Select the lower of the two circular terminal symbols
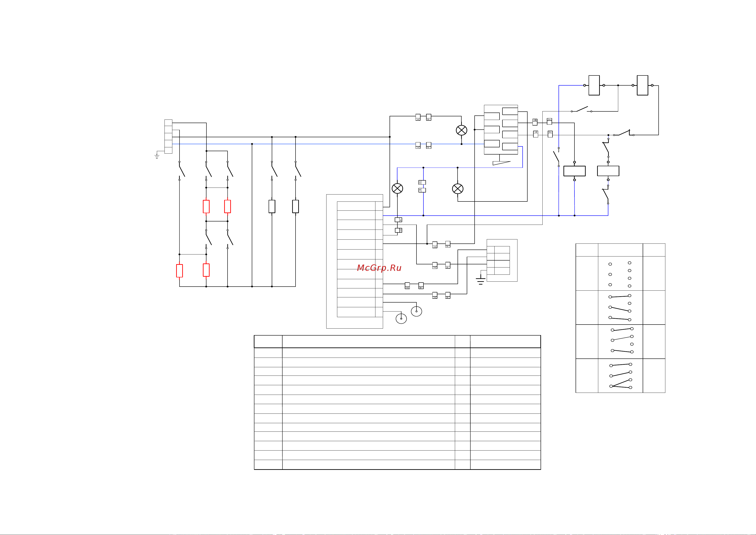Screen dimensions: 756x535 [401, 318]
